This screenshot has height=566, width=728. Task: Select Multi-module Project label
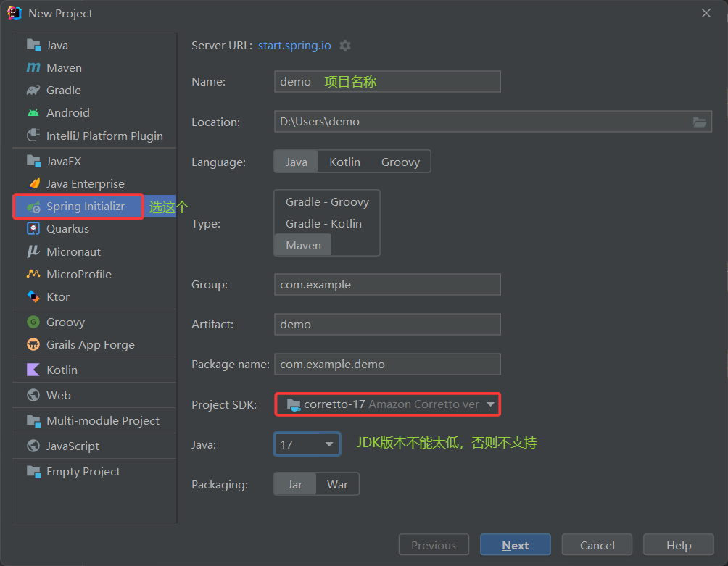pos(103,421)
